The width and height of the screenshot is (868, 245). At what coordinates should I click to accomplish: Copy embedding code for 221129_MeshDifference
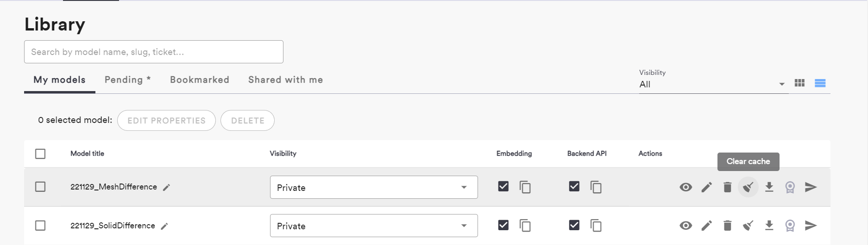[x=525, y=187]
